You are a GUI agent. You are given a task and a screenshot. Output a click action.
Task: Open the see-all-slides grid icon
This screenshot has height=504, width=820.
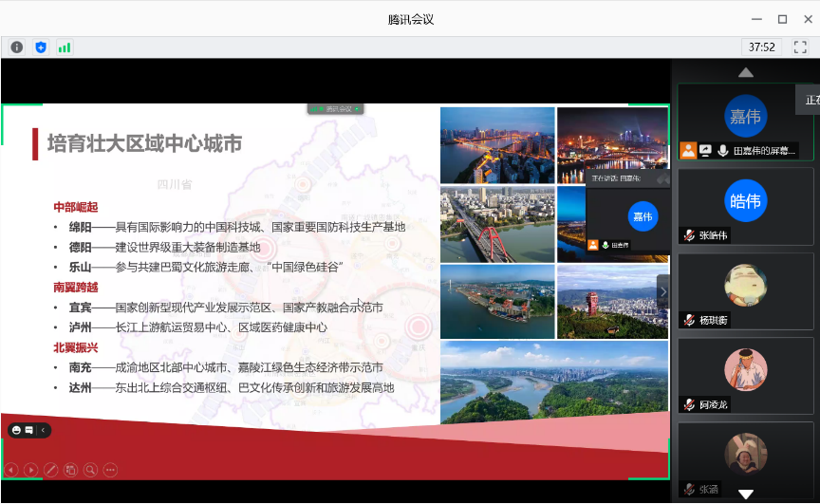click(70, 470)
